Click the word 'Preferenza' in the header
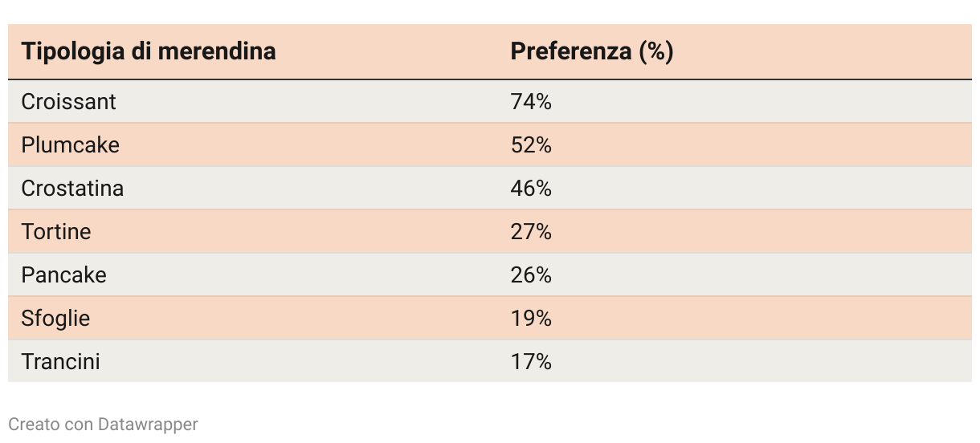 [x=571, y=51]
